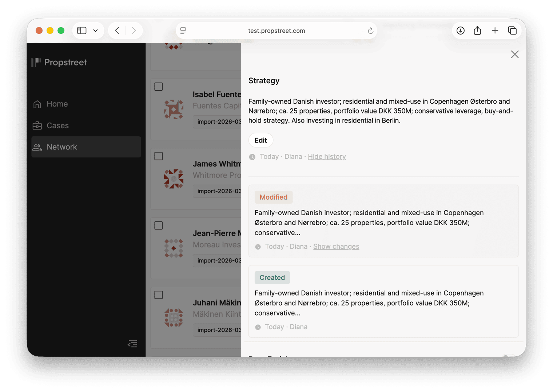Click the Propstreet logo icon

coord(36,63)
